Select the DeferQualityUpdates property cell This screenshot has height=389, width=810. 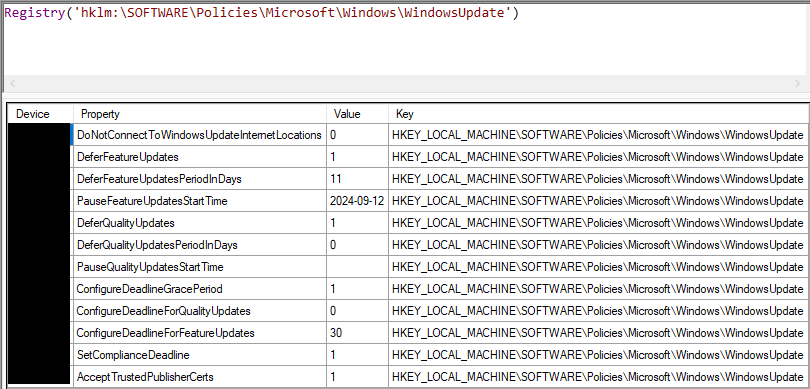(200, 223)
